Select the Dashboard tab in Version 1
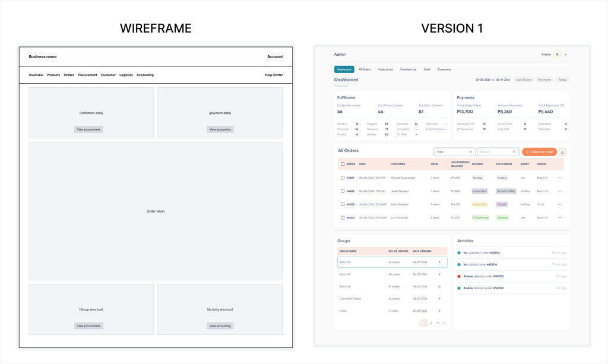 point(344,69)
